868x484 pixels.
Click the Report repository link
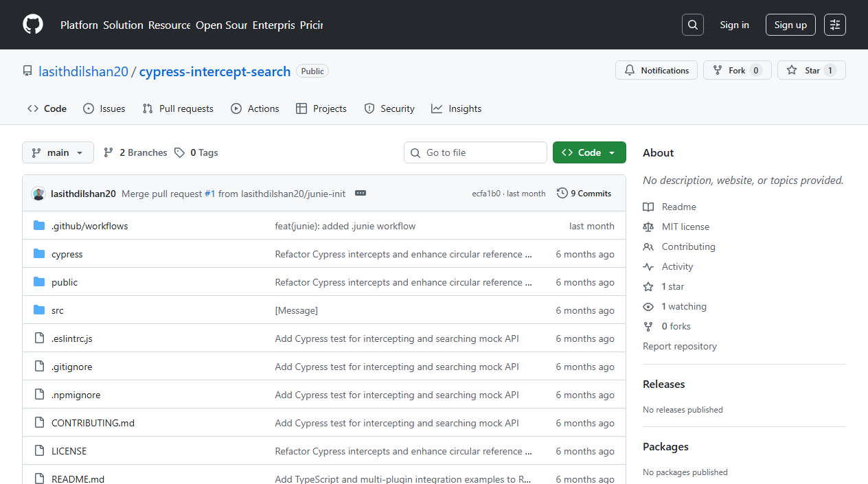(680, 346)
